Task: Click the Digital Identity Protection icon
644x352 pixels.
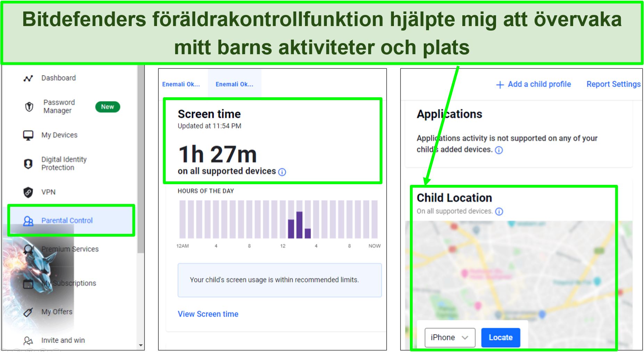Action: pos(28,164)
